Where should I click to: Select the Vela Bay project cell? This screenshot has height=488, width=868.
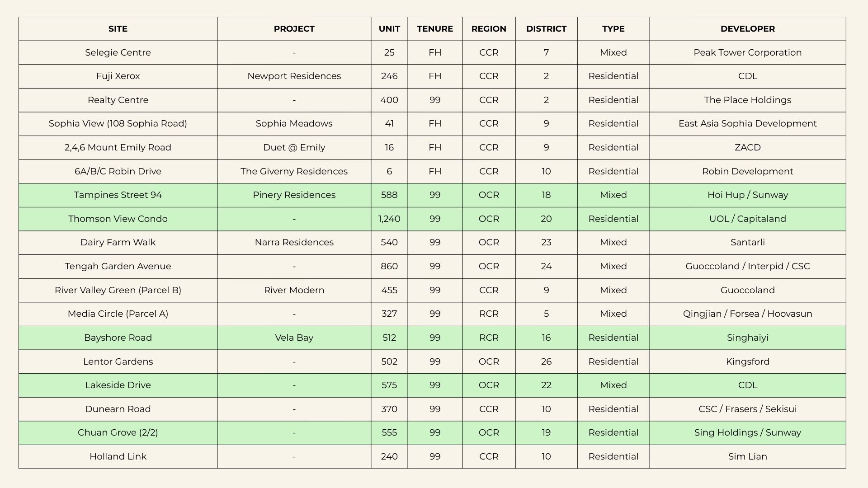[x=294, y=338]
